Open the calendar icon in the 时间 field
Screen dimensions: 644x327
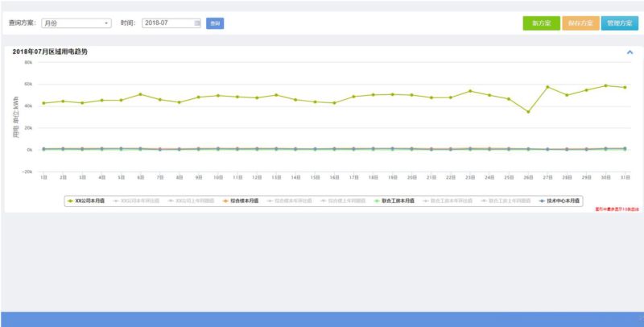click(197, 23)
